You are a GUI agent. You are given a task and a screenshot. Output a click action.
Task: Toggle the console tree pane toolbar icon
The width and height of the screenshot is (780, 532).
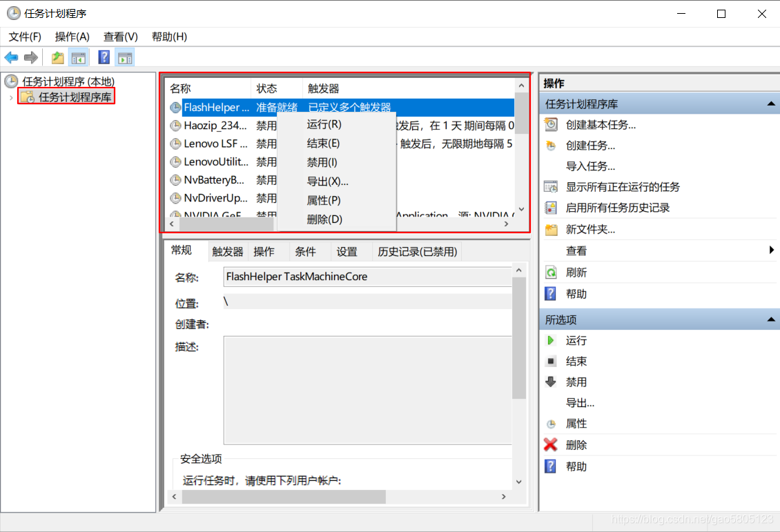click(79, 57)
